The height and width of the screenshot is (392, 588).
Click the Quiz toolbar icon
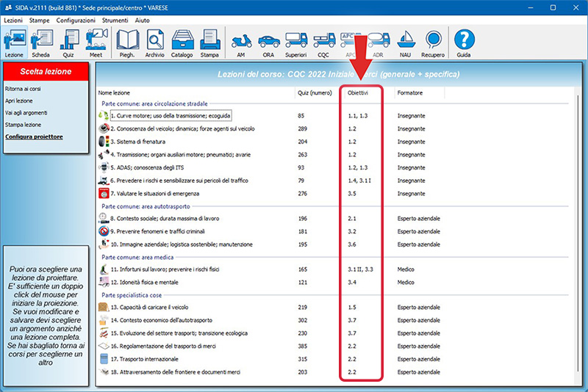68,41
